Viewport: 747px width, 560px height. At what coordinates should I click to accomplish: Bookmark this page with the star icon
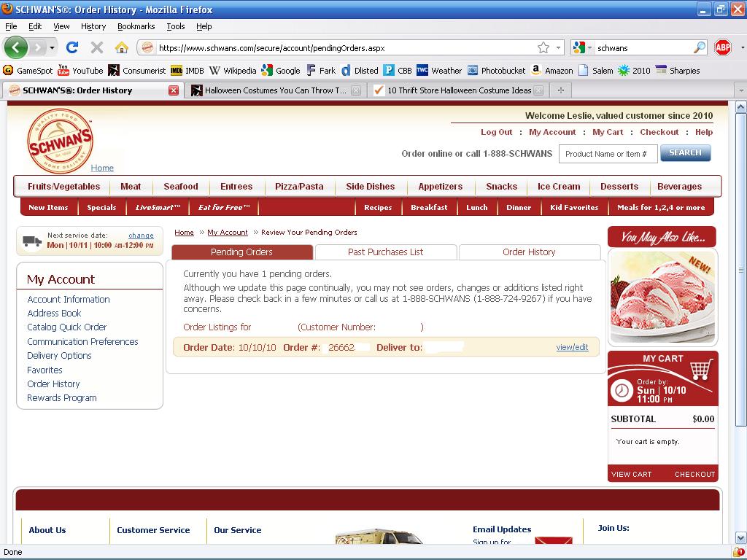point(543,47)
